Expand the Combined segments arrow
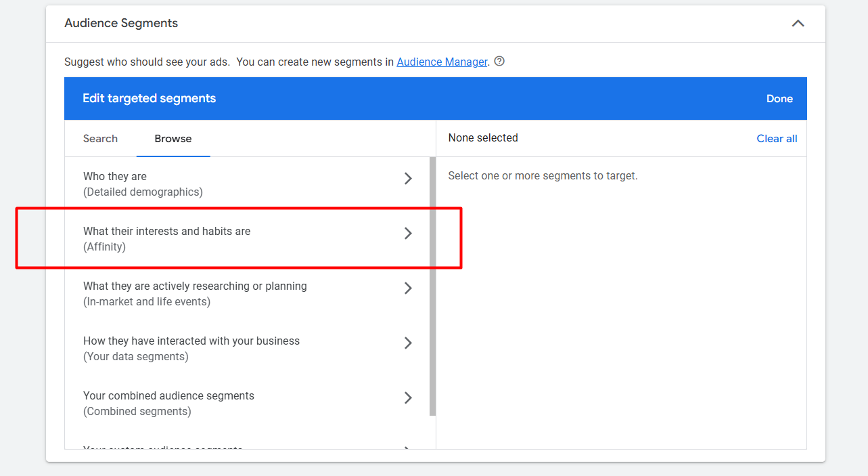This screenshot has width=868, height=476. [408, 398]
